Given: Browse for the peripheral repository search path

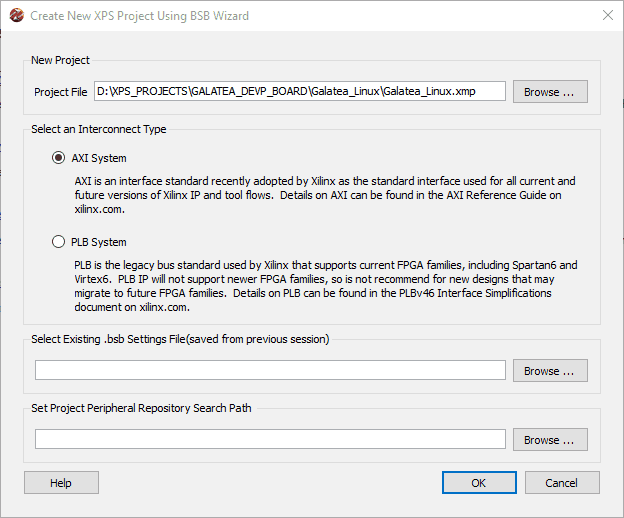Looking at the screenshot, I should click(549, 440).
